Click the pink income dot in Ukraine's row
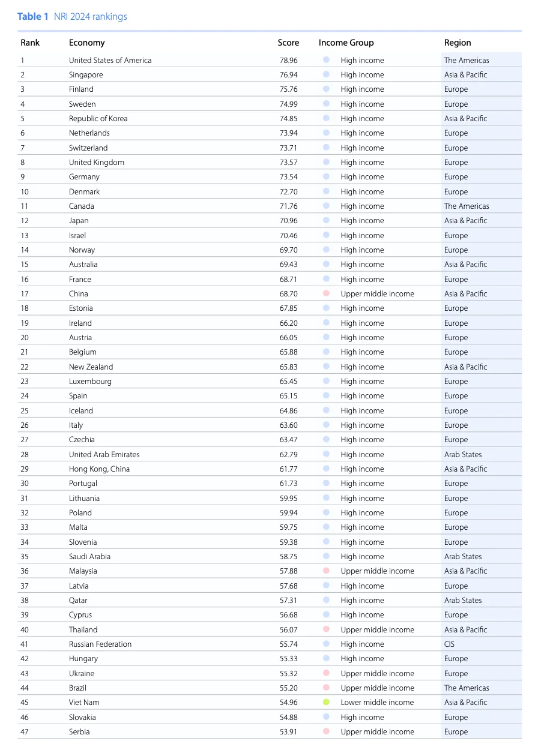The width and height of the screenshot is (544, 756). pos(326,673)
